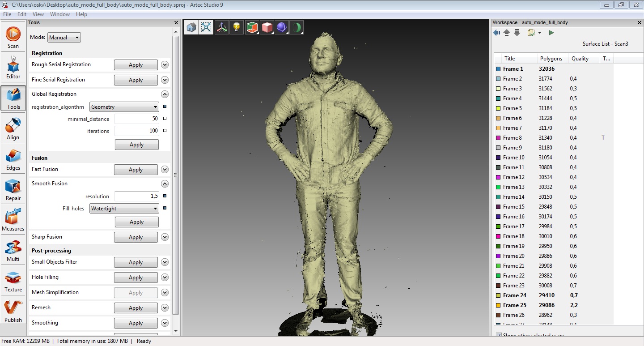
Task: Click the green crescent moon icon
Action: pyautogui.click(x=297, y=28)
